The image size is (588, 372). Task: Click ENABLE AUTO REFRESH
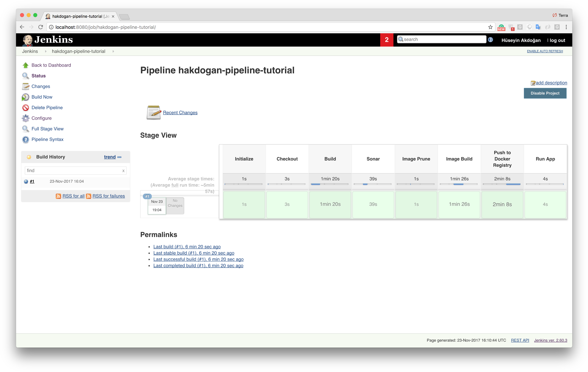pos(545,51)
